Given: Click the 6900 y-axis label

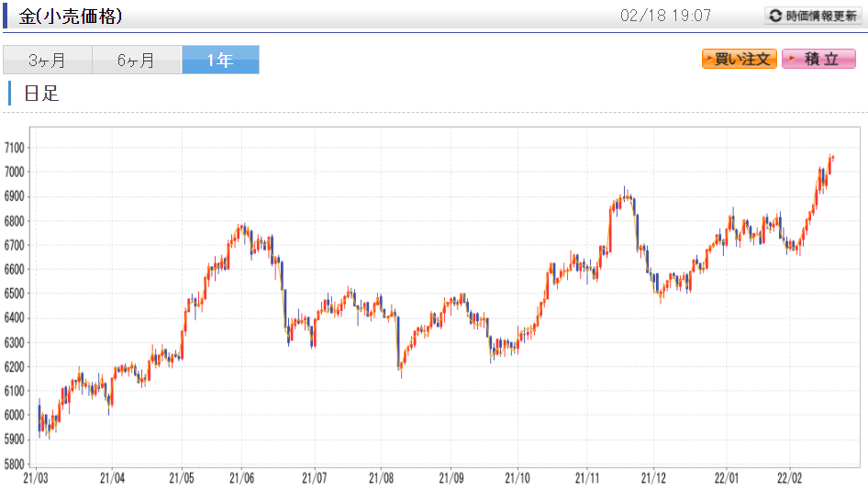Looking at the screenshot, I should coord(15,196).
